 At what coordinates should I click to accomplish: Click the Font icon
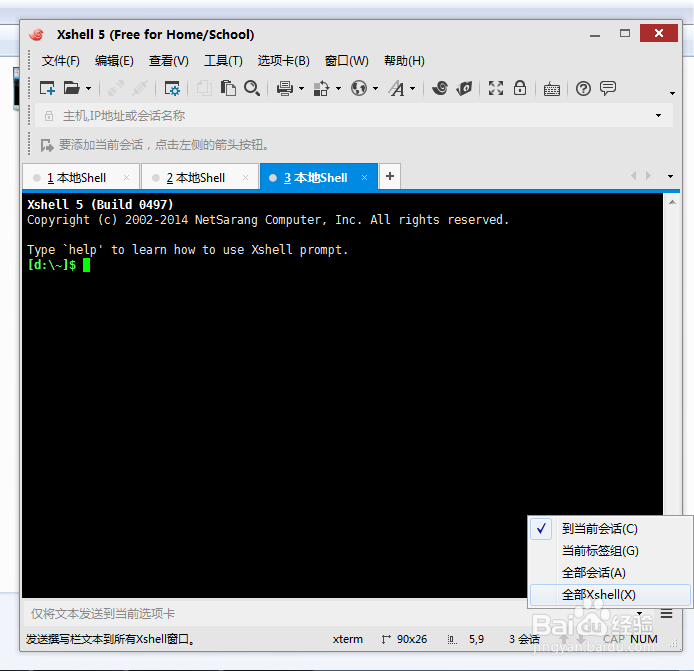point(397,88)
